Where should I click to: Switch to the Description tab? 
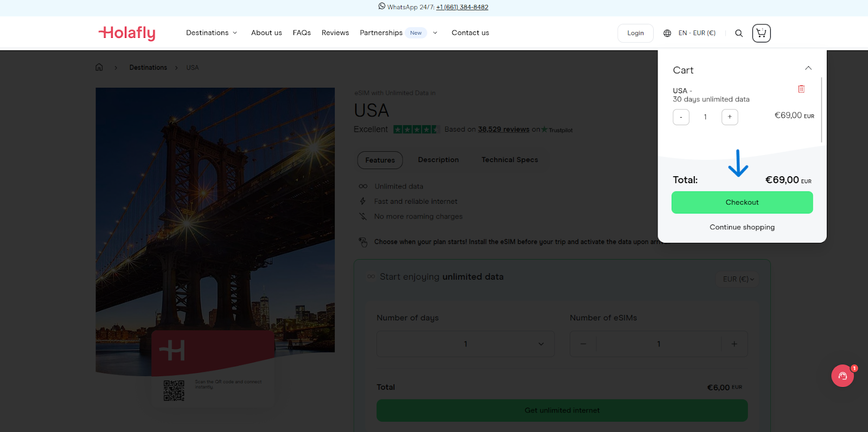438,160
